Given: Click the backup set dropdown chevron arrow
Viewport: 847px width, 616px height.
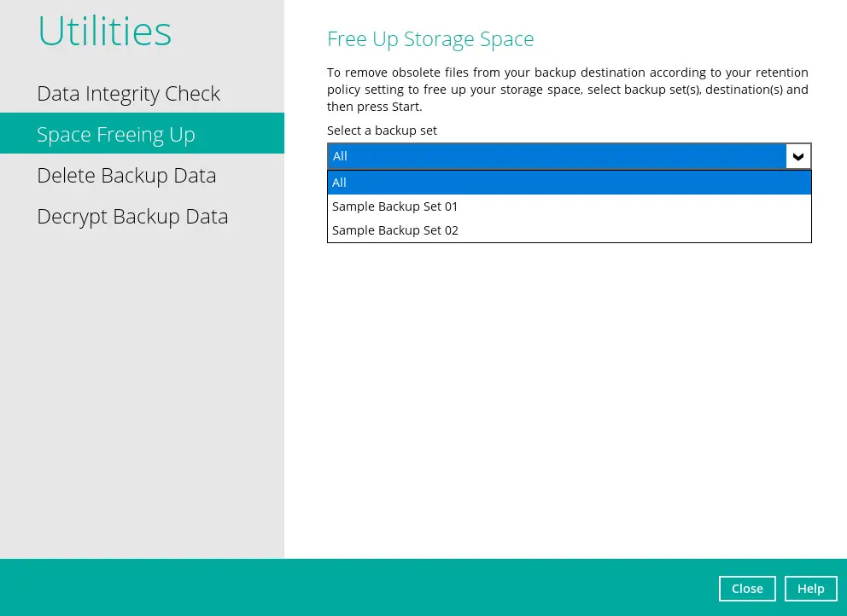Looking at the screenshot, I should click(797, 156).
